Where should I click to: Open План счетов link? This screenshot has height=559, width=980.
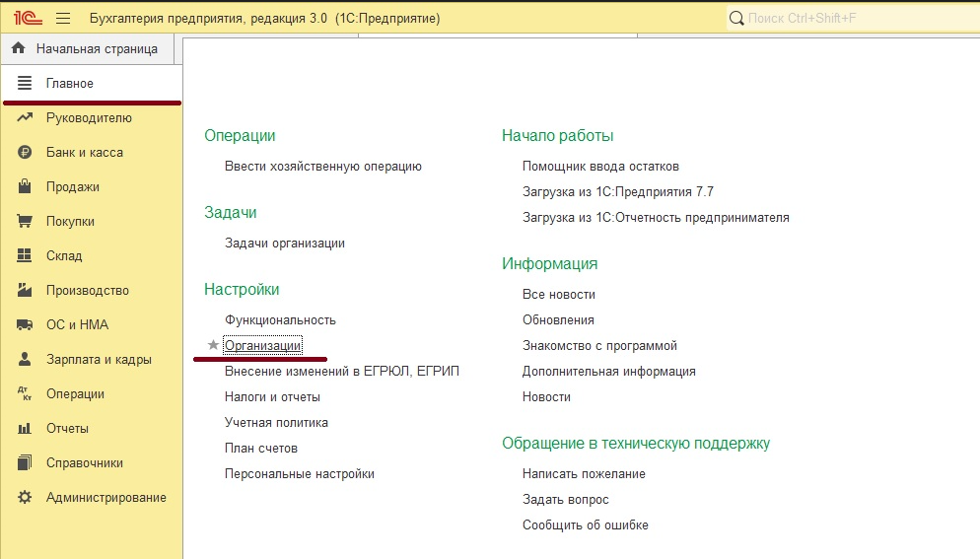pos(260,448)
